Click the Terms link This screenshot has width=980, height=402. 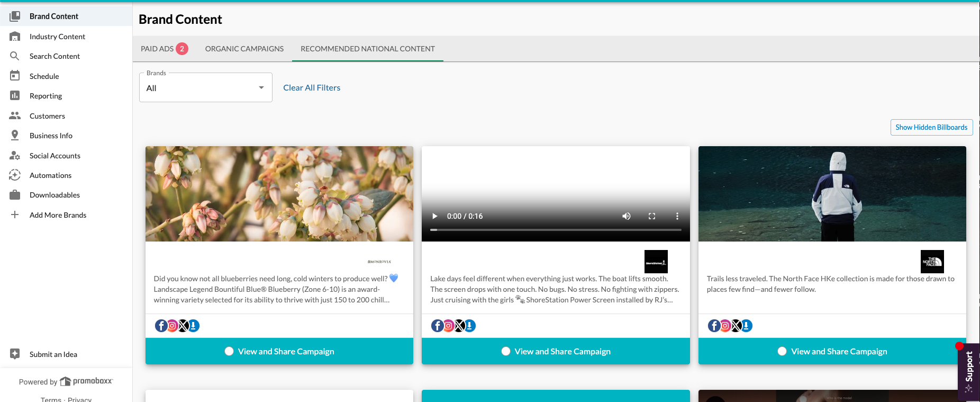point(51,399)
